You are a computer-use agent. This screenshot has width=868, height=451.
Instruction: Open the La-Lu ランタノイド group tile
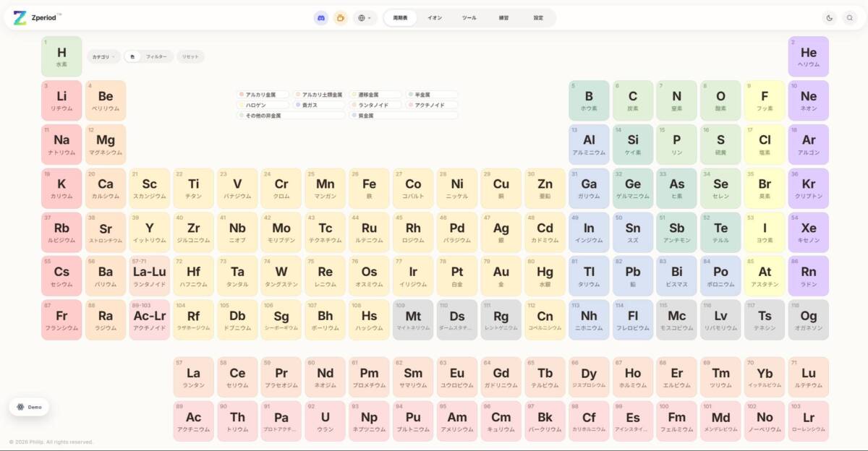click(x=150, y=276)
